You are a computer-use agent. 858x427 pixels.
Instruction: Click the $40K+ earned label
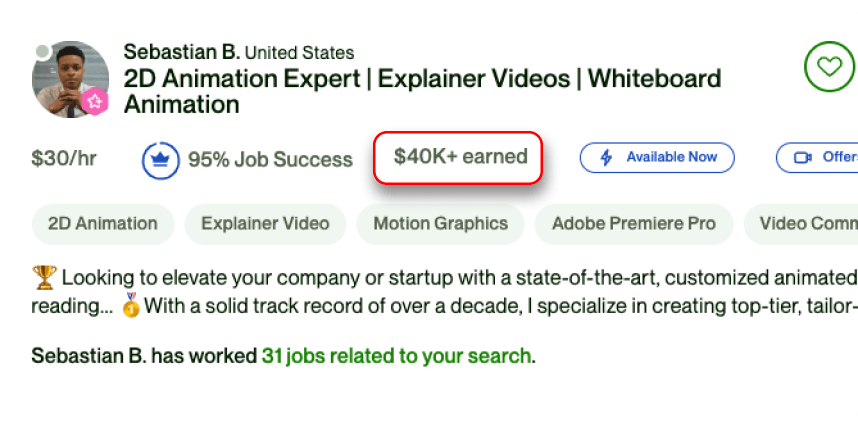(x=460, y=157)
